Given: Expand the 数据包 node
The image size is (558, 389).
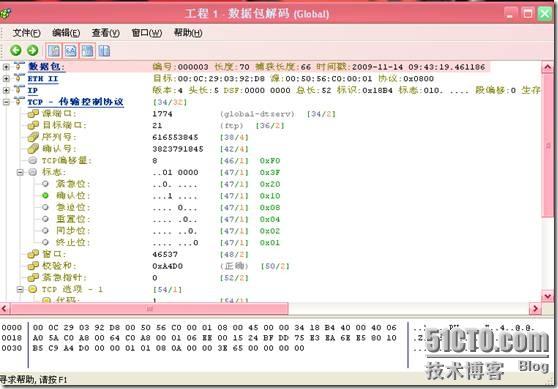Looking at the screenshot, I should pos(6,67).
